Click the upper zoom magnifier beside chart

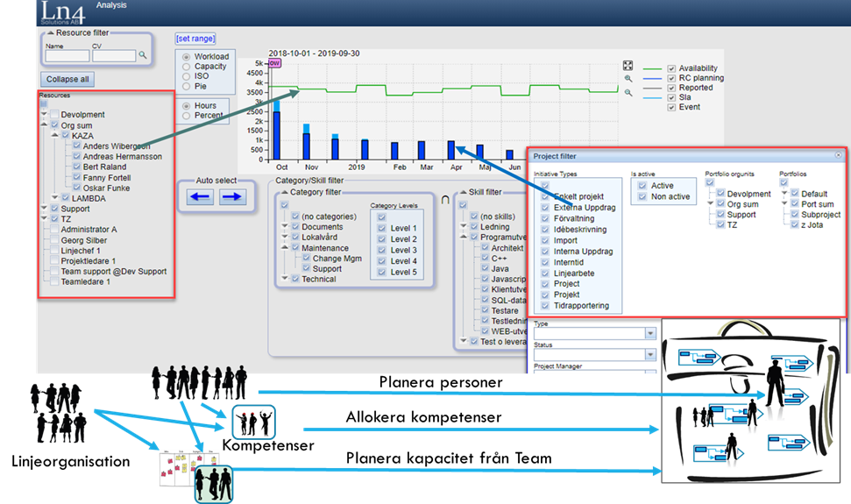[x=628, y=79]
